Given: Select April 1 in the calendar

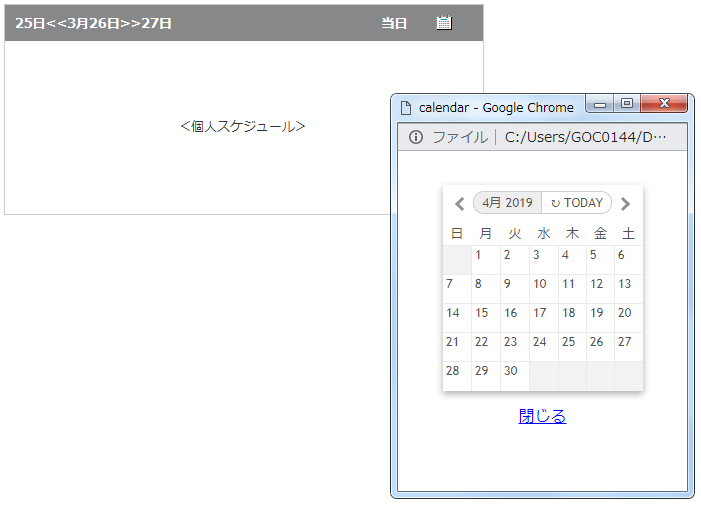Looking at the screenshot, I should click(485, 260).
